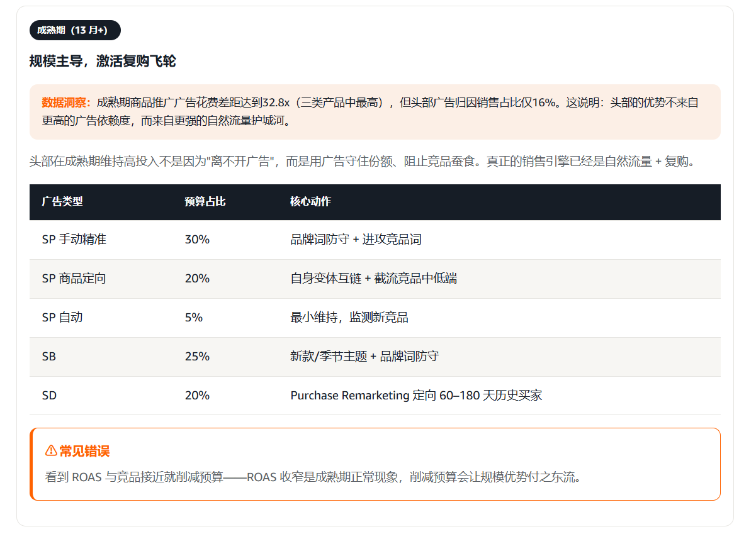Click the SB ad type cell
756x534 pixels.
[49, 357]
